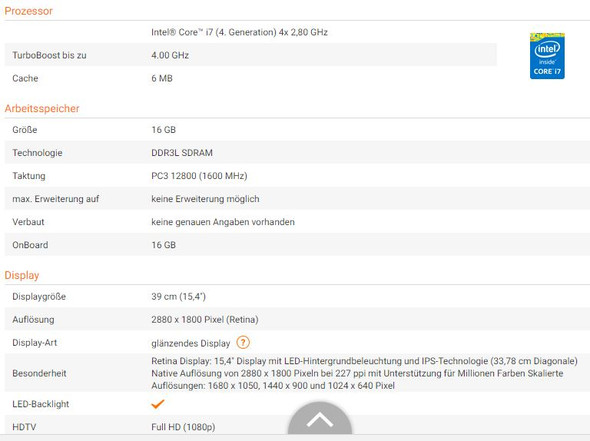Click keine Erweiterung möglich text

205,199
